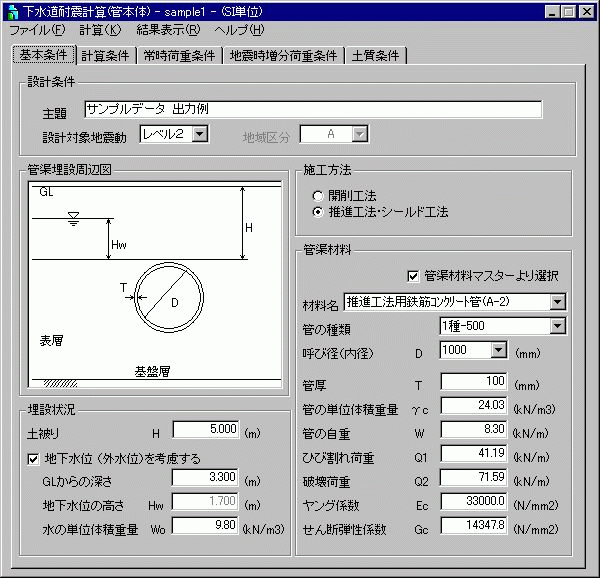Open the ファイル(F) menu
The image size is (600, 578).
pyautogui.click(x=37, y=30)
